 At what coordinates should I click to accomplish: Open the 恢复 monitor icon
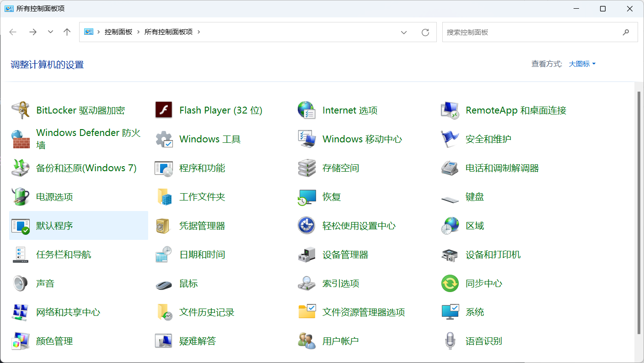[x=306, y=197]
